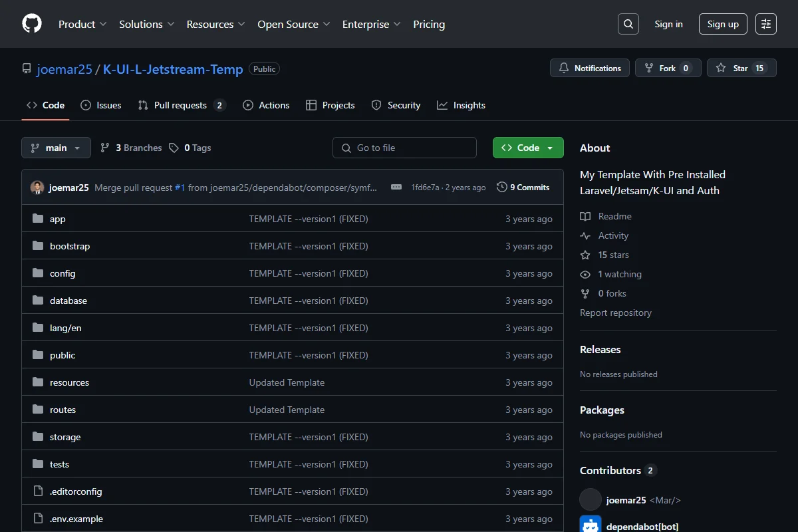Click the Notifications bell button
This screenshot has width=798, height=532.
[590, 68]
